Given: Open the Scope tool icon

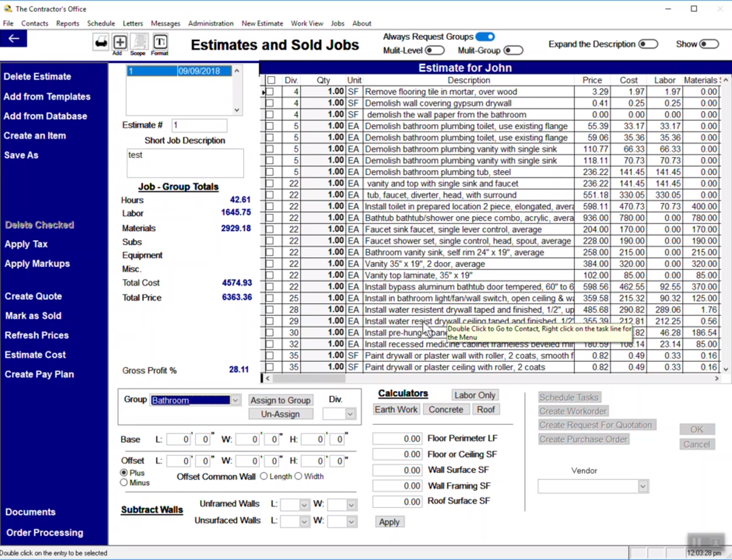Looking at the screenshot, I should coord(138,42).
